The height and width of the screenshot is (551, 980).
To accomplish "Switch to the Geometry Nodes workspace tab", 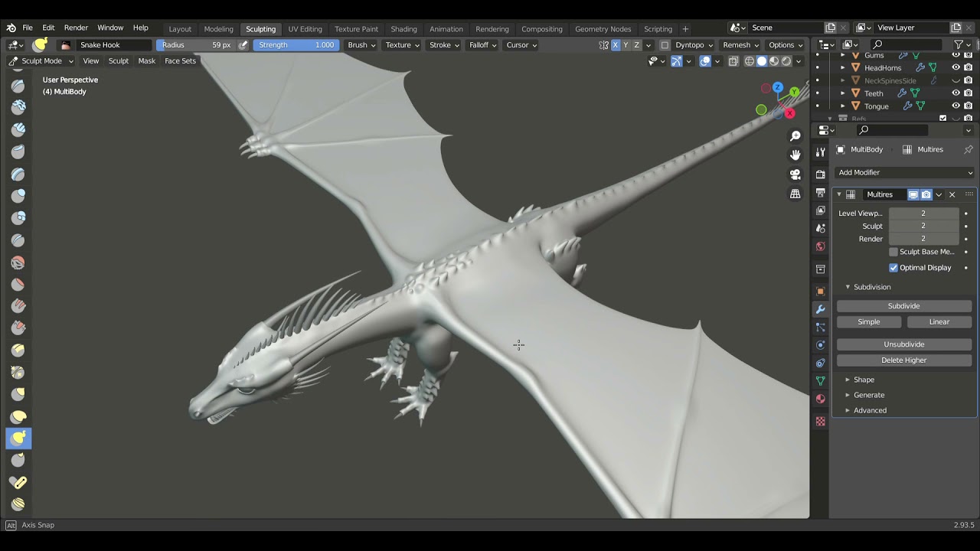I will point(603,29).
